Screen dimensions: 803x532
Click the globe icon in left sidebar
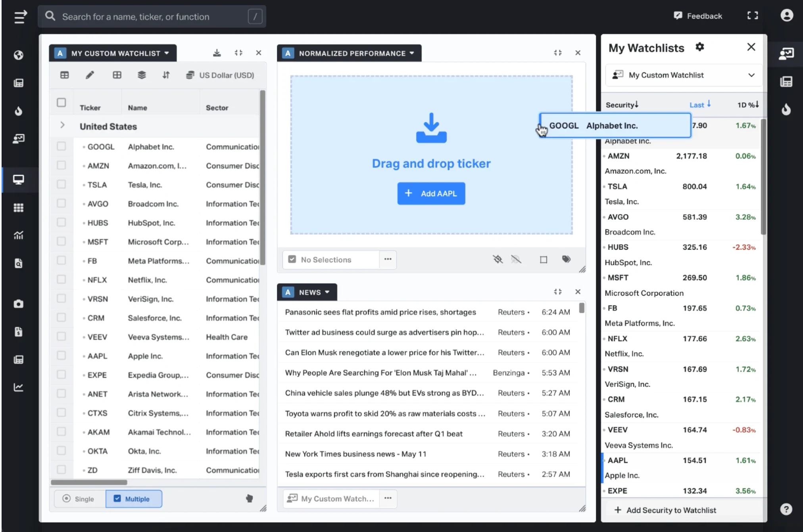coord(18,55)
